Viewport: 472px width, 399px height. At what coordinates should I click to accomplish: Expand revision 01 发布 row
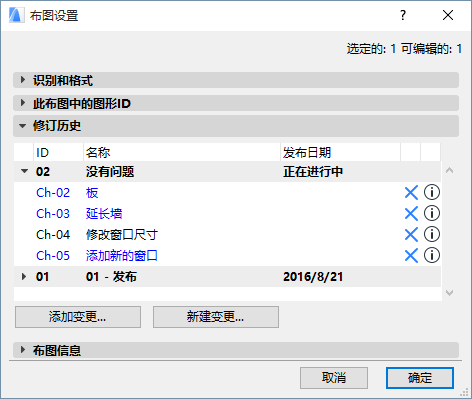click(x=24, y=277)
